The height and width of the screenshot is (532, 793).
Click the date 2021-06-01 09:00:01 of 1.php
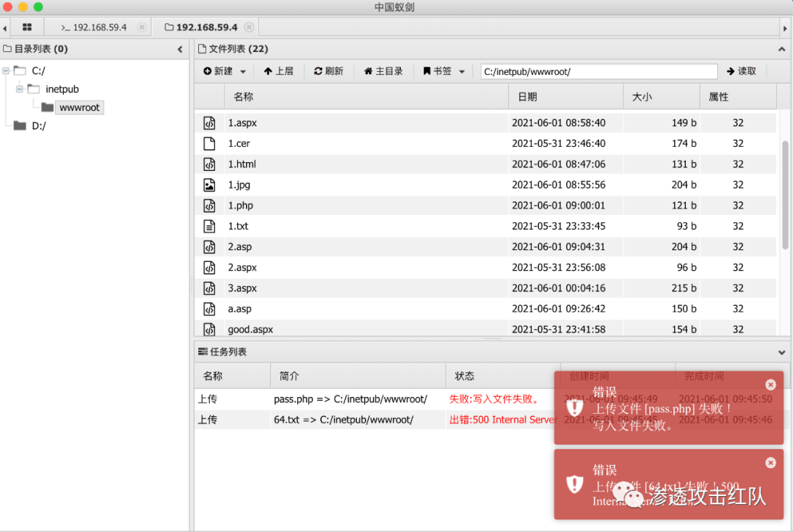pos(558,205)
